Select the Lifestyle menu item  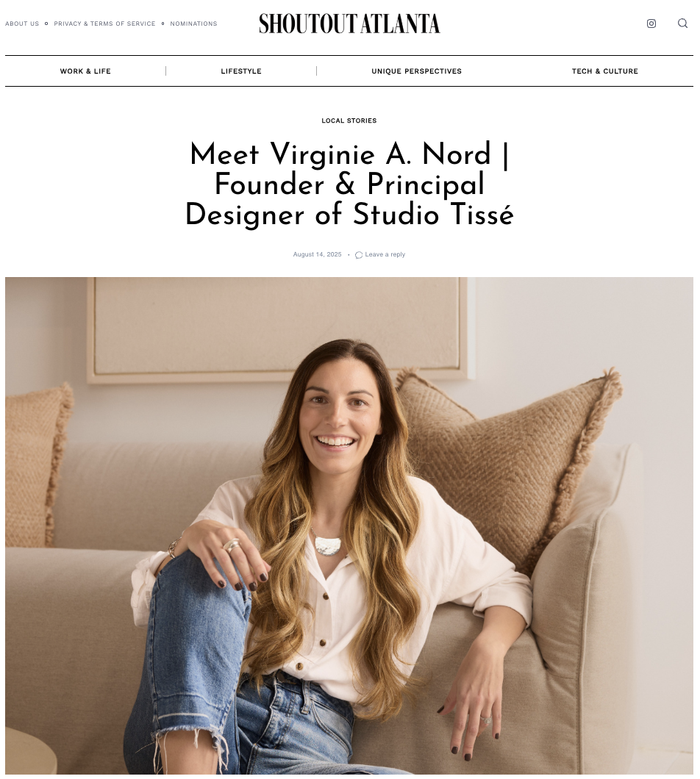pyautogui.click(x=241, y=71)
